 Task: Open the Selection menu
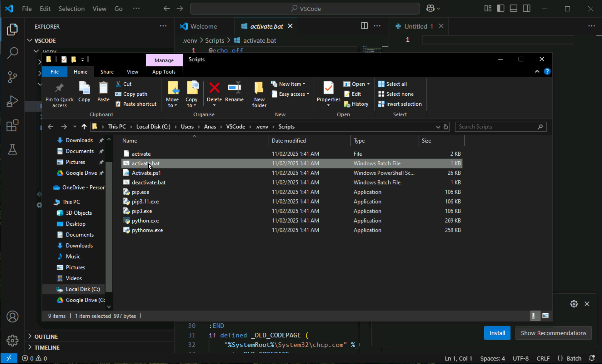coord(71,9)
